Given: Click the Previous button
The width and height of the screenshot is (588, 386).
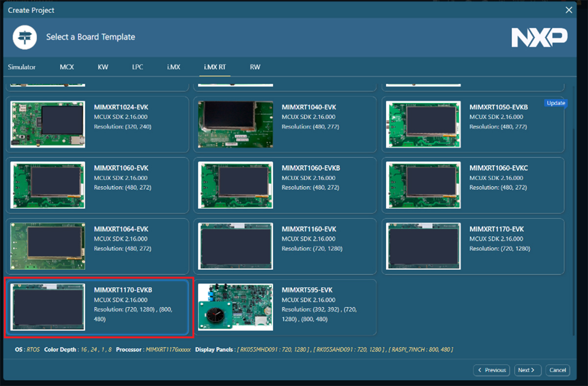Looking at the screenshot, I should 491,370.
